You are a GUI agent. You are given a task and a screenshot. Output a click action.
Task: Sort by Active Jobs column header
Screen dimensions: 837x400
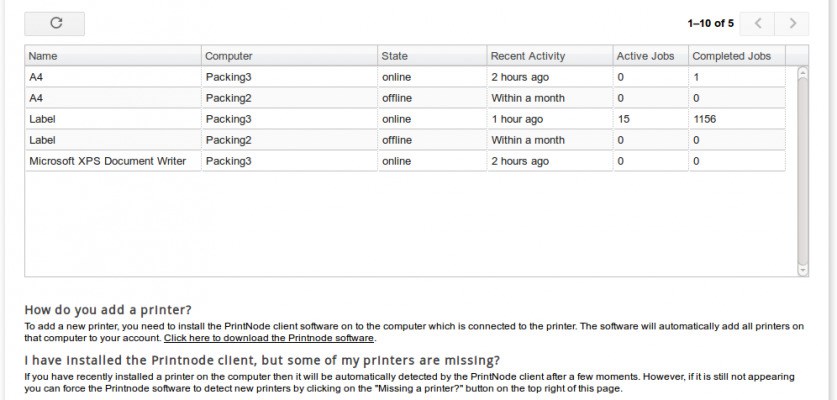point(651,56)
